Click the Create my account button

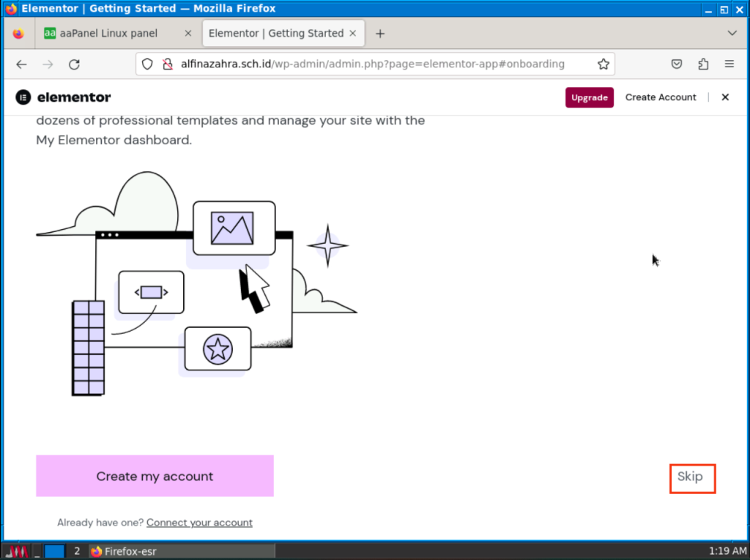click(155, 477)
